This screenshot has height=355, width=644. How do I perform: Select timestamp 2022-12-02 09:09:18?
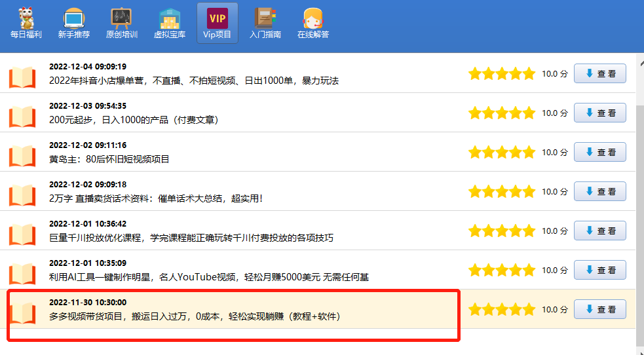88,184
